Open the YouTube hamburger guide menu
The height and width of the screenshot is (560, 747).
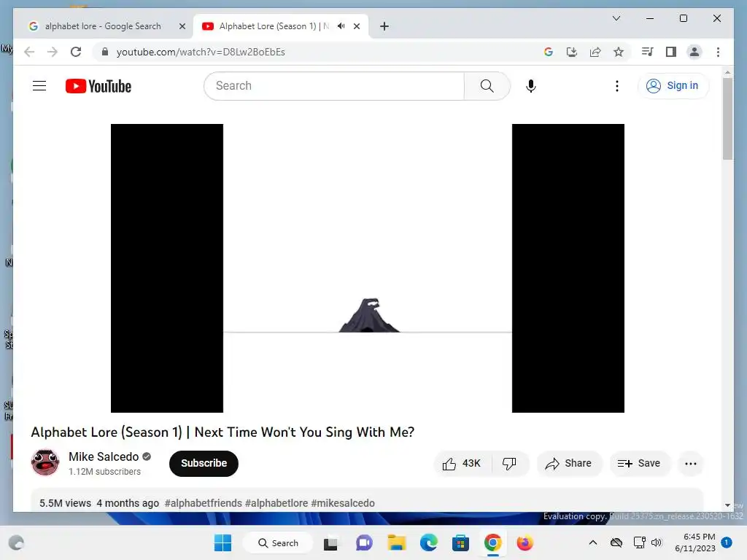pyautogui.click(x=39, y=86)
